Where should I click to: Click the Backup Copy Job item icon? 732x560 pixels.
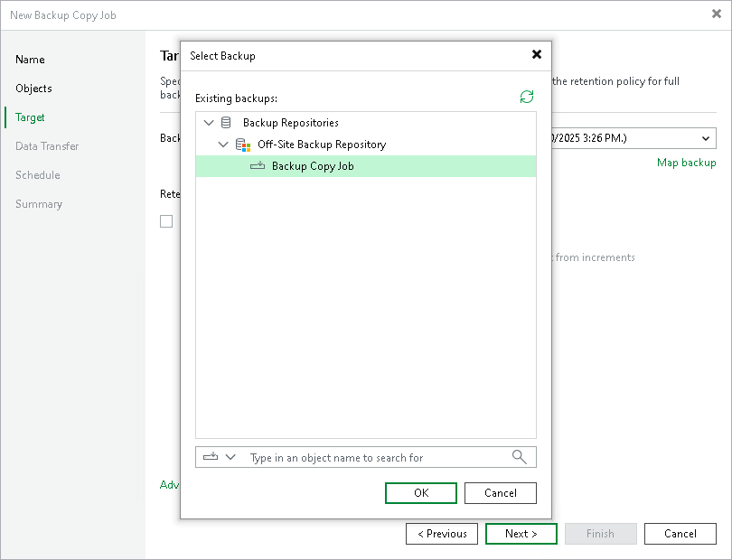[258, 165]
